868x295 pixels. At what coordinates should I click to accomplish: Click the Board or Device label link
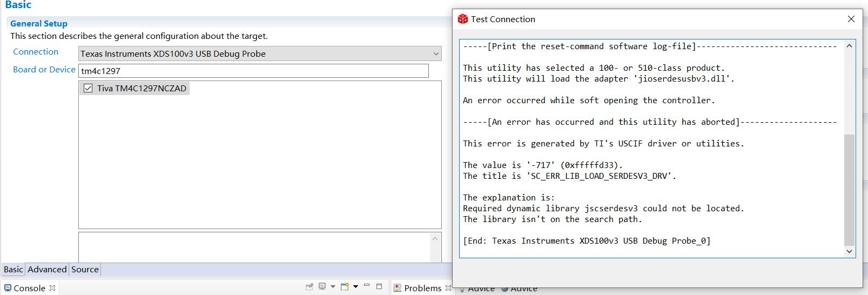point(44,70)
